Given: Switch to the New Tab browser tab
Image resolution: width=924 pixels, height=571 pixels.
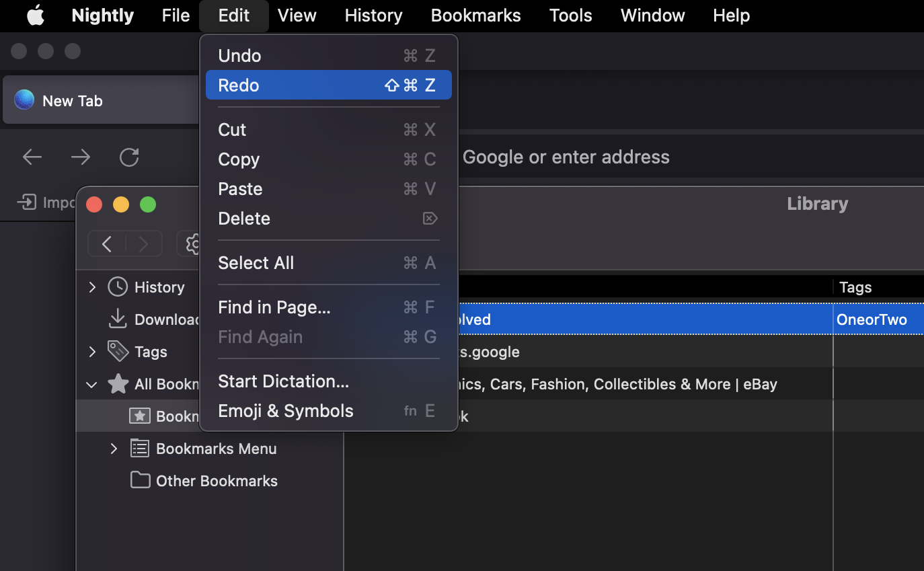Looking at the screenshot, I should 72,100.
